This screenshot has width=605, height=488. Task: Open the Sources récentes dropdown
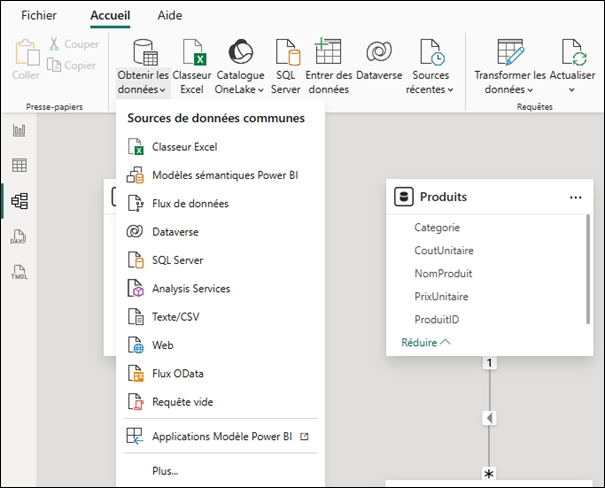[x=430, y=66]
